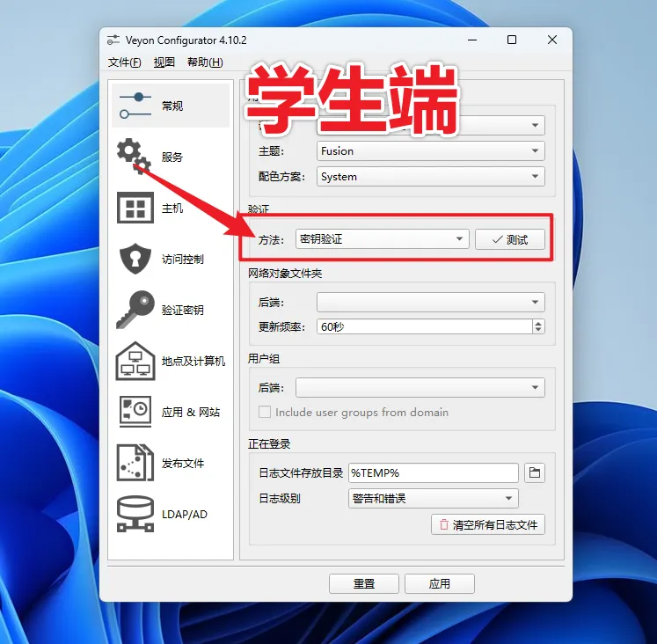The image size is (657, 644).
Task: Select the 服务 gears icon
Action: tap(134, 157)
